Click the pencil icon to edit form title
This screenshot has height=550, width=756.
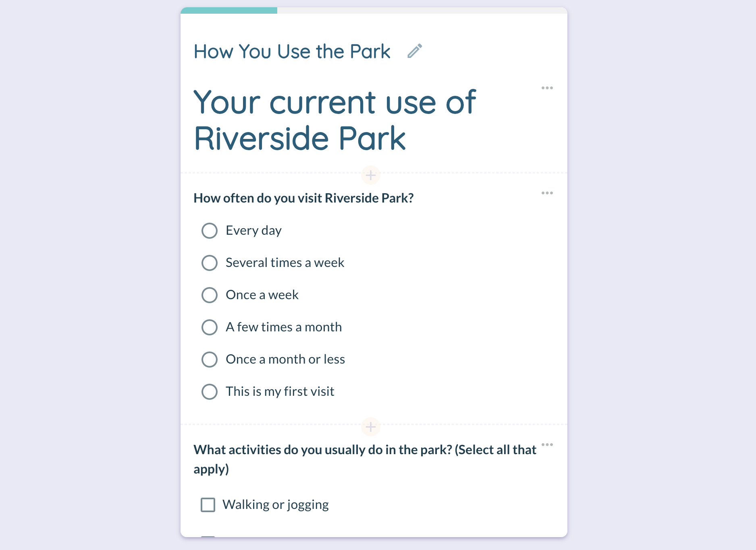pyautogui.click(x=415, y=51)
